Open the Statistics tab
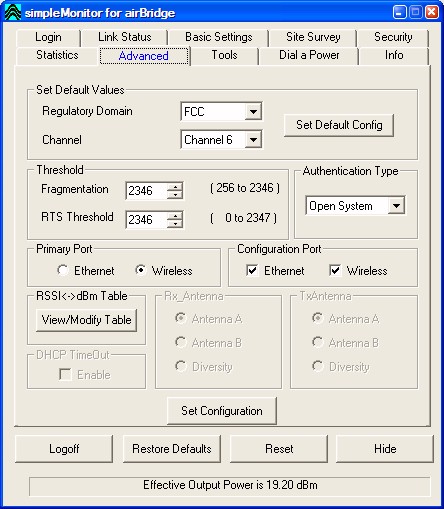The width and height of the screenshot is (444, 509). pos(57,55)
